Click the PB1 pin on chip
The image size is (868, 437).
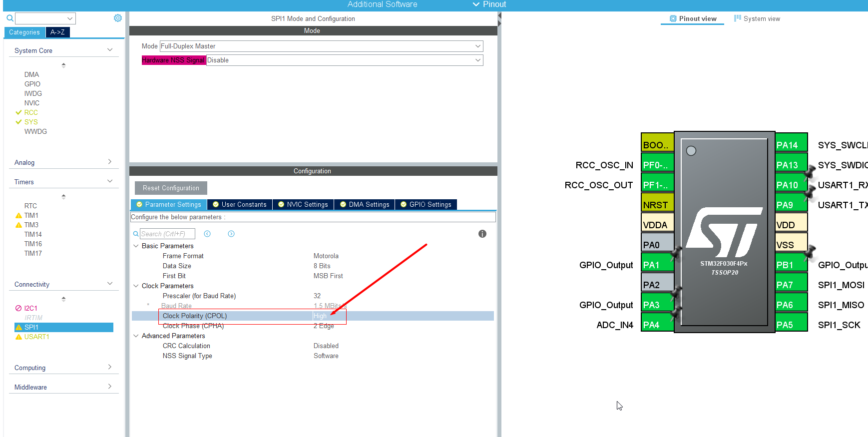coord(791,262)
